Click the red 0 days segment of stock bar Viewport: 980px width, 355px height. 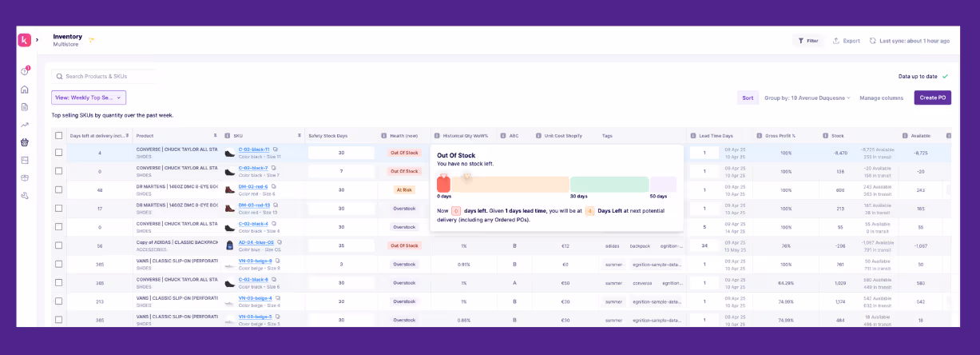tap(443, 185)
